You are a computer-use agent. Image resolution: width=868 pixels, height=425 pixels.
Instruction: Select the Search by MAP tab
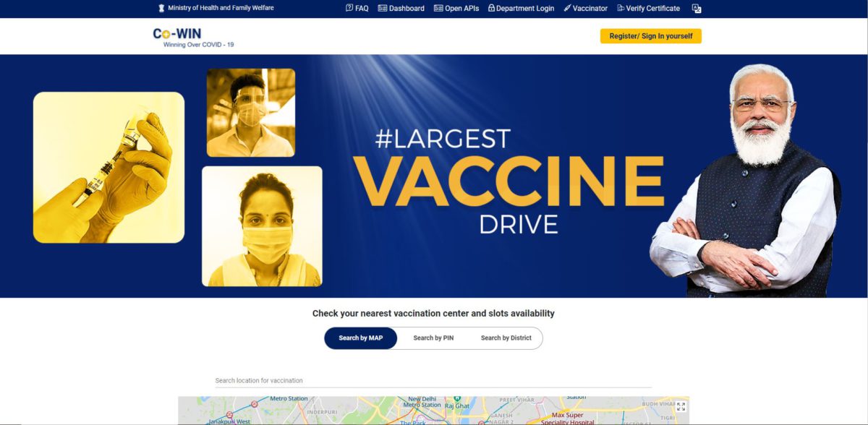click(x=361, y=338)
